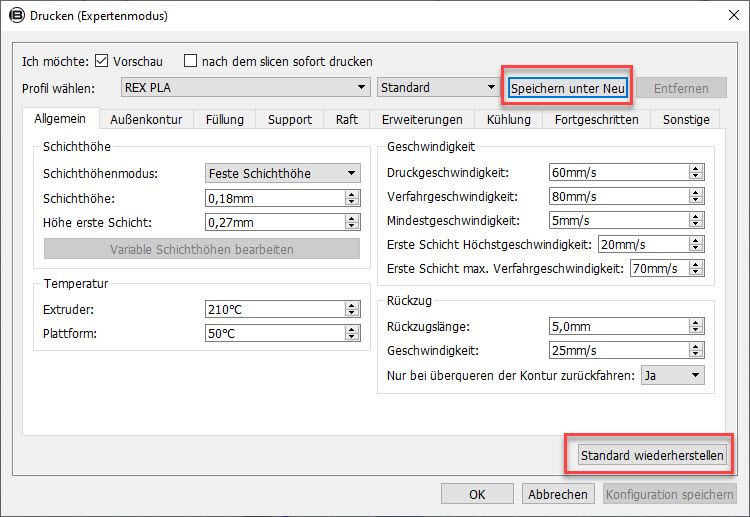The height and width of the screenshot is (517, 750).
Task: Open the Fortgeschritten tab
Action: coord(596,119)
